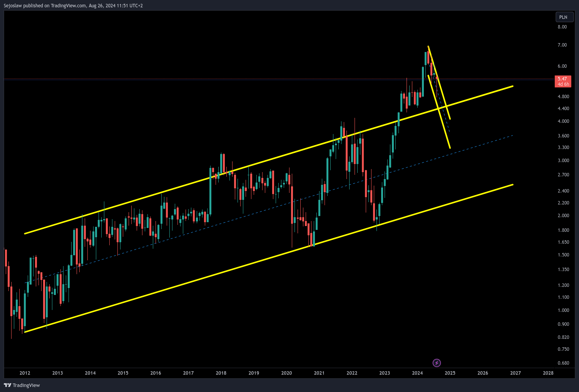Click the 2025 time axis label
The height and width of the screenshot is (392, 579).
[450, 373]
